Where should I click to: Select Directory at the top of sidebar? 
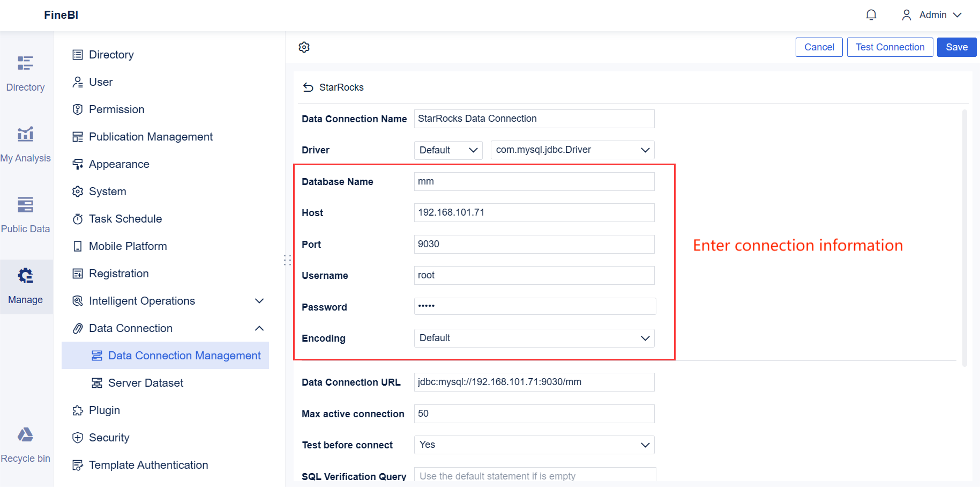point(25,72)
